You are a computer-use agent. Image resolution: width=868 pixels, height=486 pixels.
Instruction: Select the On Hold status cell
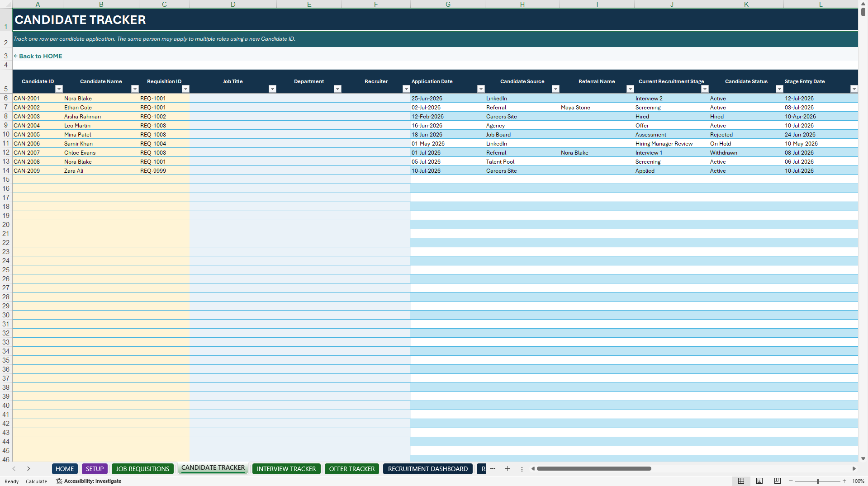(x=746, y=143)
